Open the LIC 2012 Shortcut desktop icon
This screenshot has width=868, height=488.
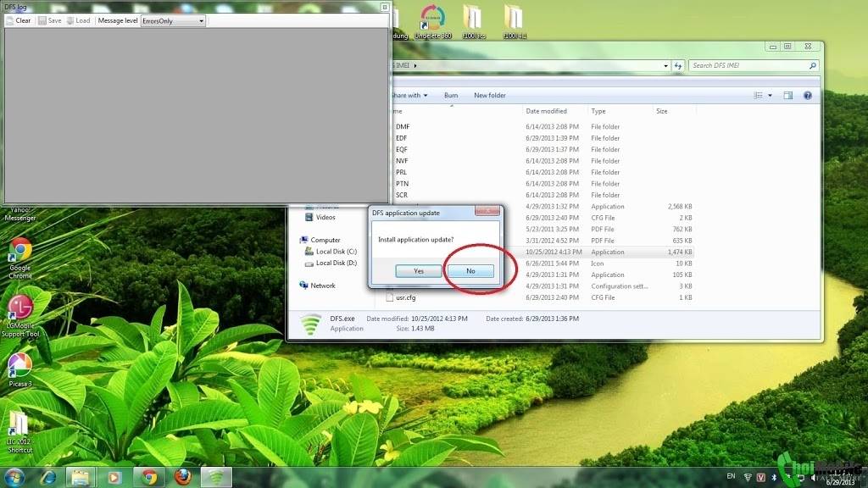click(19, 433)
